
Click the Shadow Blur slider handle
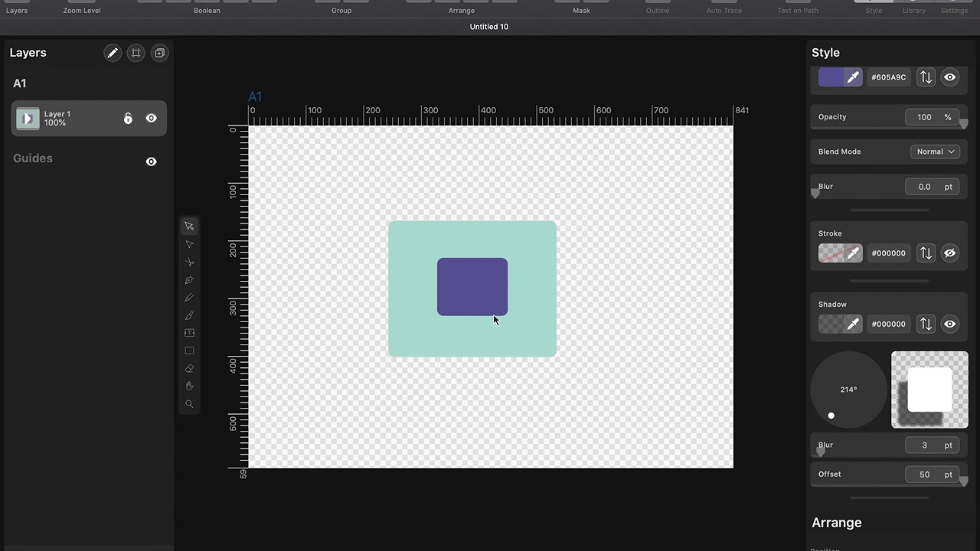click(821, 452)
